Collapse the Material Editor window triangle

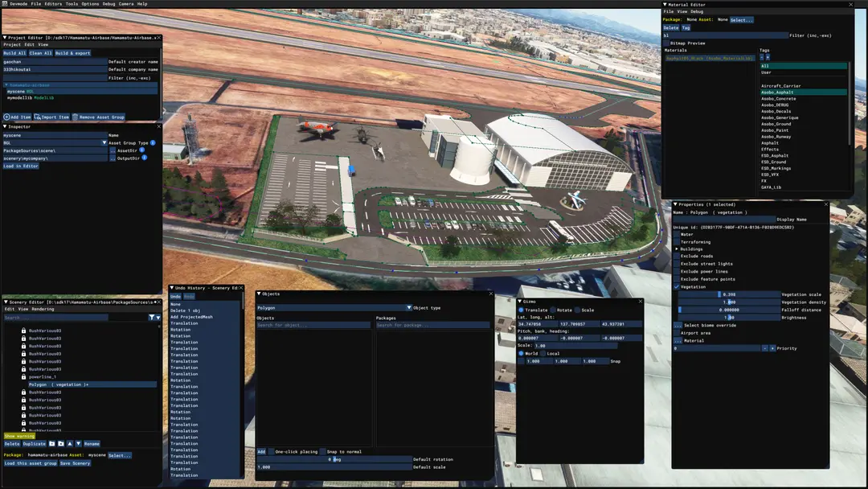click(x=665, y=5)
